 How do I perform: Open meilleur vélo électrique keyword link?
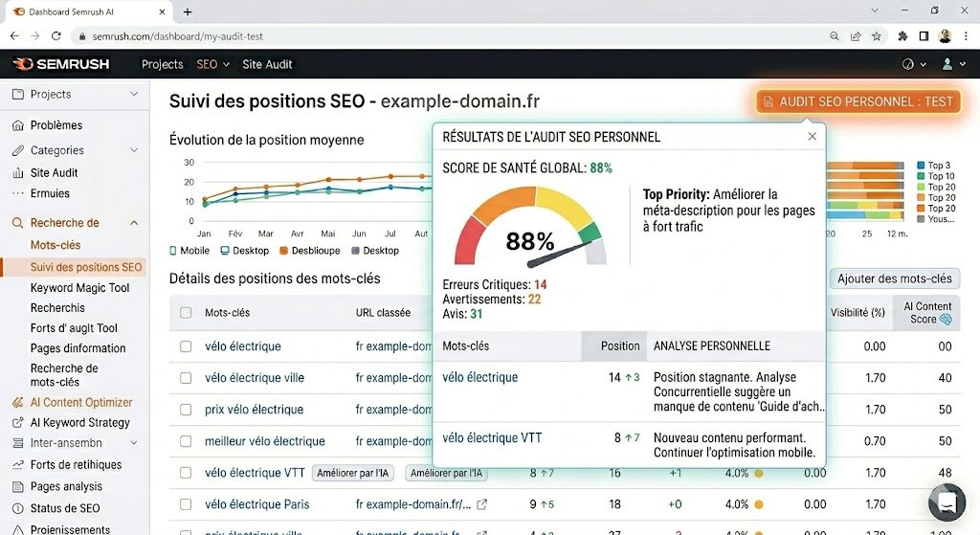[265, 441]
